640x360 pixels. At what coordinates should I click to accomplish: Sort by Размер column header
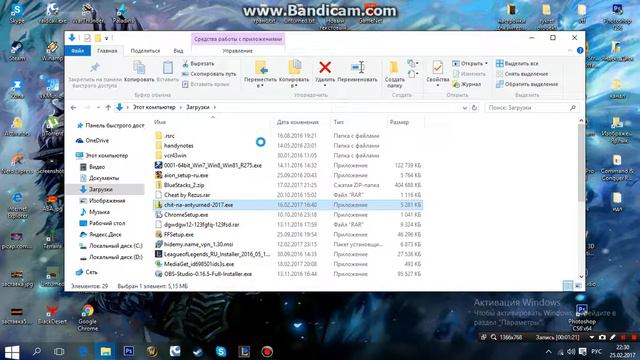click(399, 122)
